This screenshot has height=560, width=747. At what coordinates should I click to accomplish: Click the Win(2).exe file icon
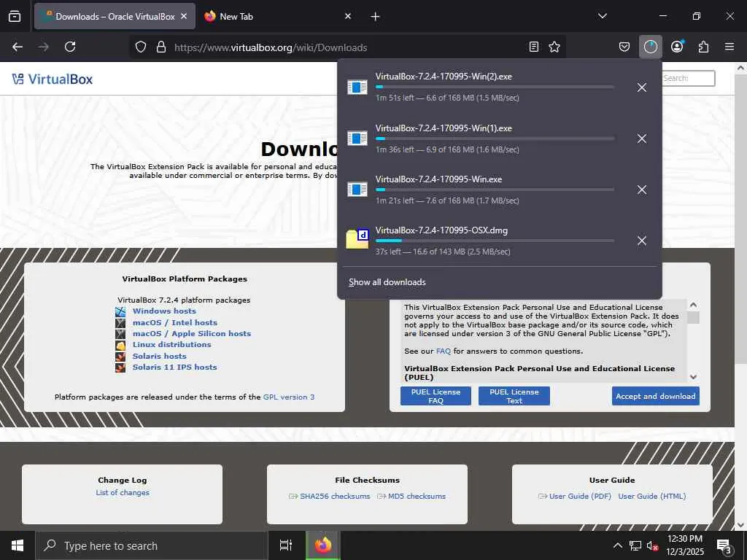357,87
